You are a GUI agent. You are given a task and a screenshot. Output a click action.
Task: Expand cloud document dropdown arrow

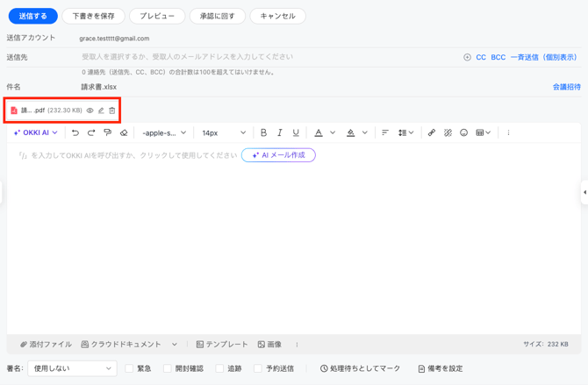175,344
